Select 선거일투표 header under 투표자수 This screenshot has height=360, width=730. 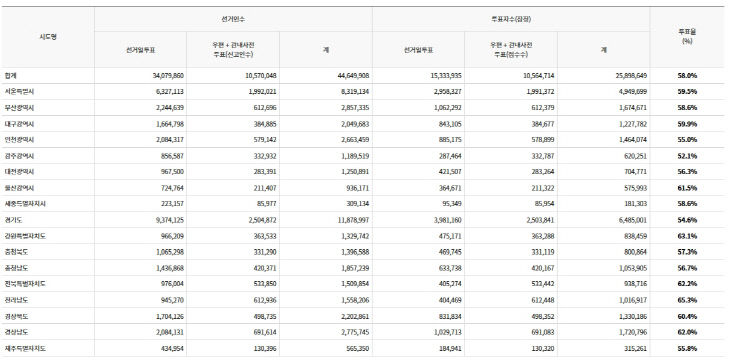coord(418,50)
